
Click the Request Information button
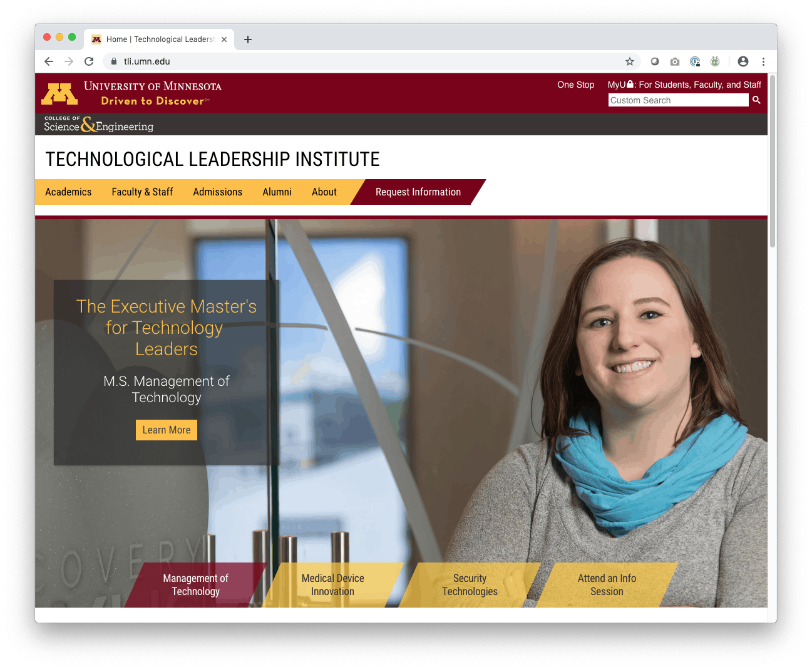coord(418,192)
